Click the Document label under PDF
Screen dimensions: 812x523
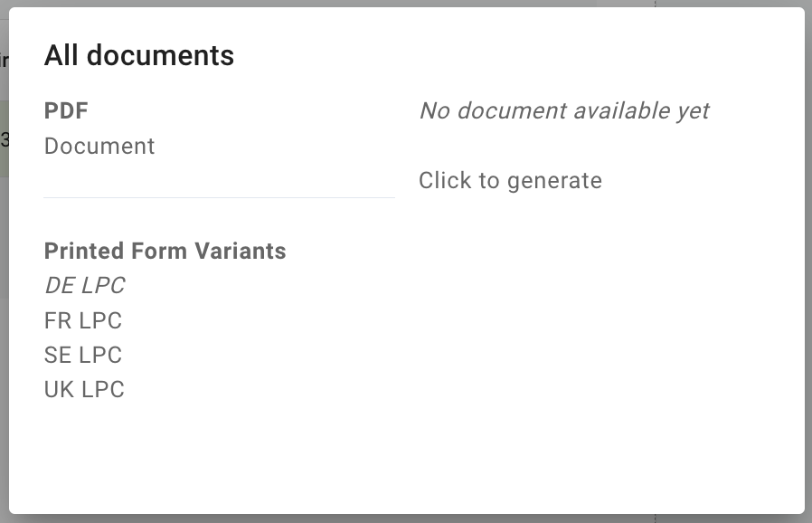(99, 147)
